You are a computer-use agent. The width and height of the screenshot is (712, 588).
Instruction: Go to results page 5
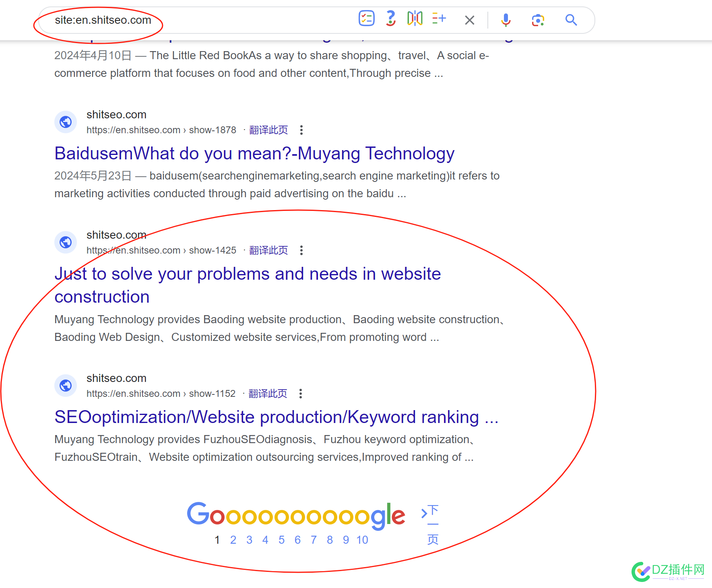pyautogui.click(x=281, y=540)
